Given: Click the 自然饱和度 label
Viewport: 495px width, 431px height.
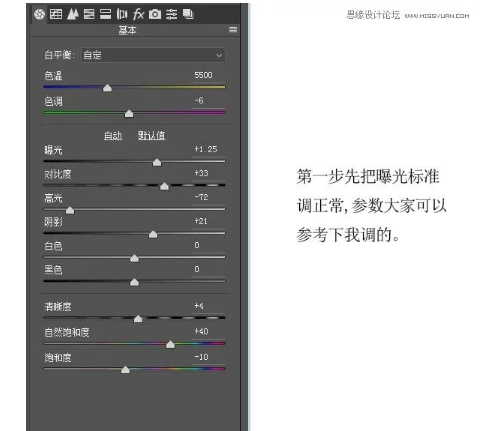Looking at the screenshot, I should (67, 332).
